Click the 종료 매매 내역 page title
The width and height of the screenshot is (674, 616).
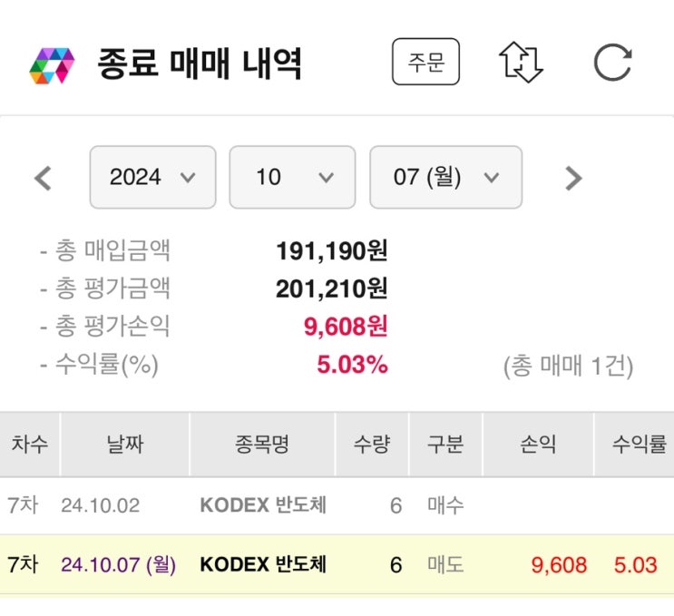tap(199, 65)
